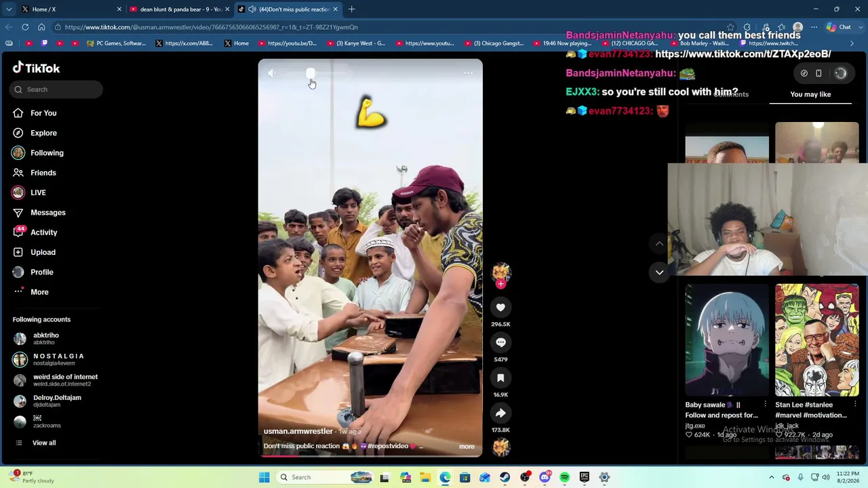Image resolution: width=868 pixels, height=488 pixels.
Task: Click the address bar URL
Action: (x=211, y=27)
